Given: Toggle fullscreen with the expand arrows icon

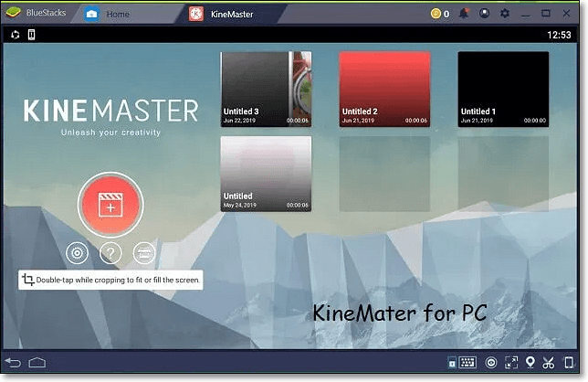Looking at the screenshot, I should tap(511, 363).
